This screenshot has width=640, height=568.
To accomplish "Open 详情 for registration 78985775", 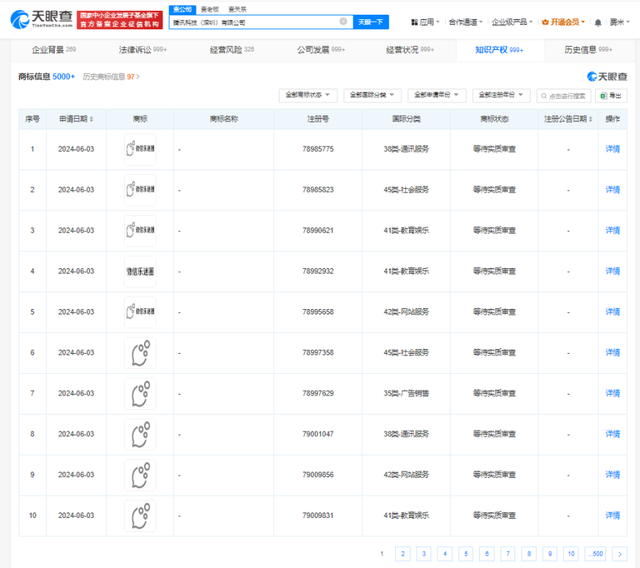I will point(612,149).
